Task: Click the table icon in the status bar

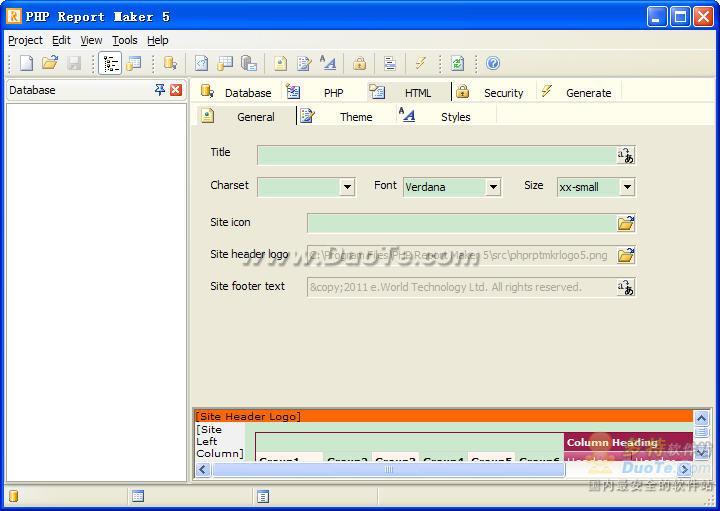Action: (138, 496)
